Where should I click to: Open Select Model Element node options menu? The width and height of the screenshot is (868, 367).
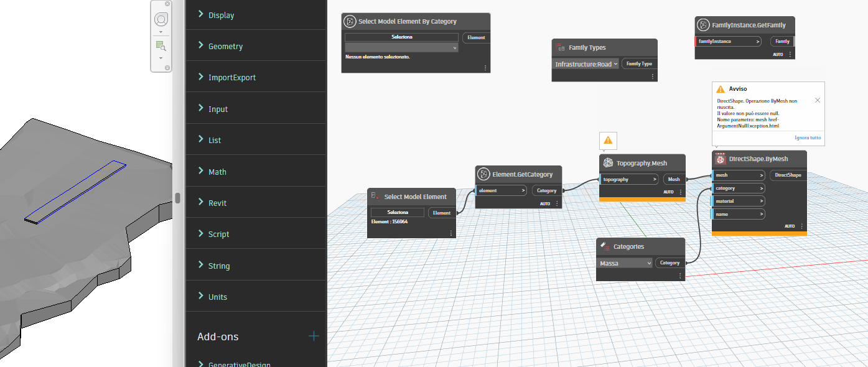[x=451, y=233]
